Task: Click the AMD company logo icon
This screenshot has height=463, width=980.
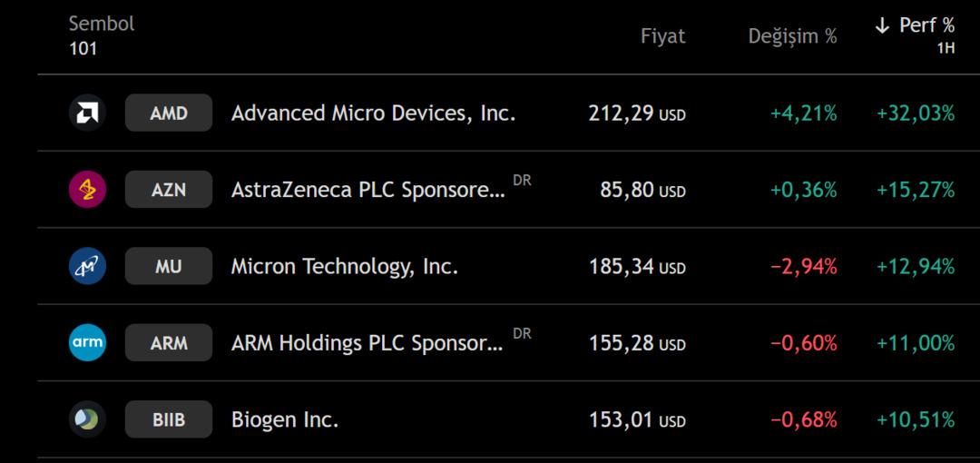Action: pyautogui.click(x=87, y=113)
